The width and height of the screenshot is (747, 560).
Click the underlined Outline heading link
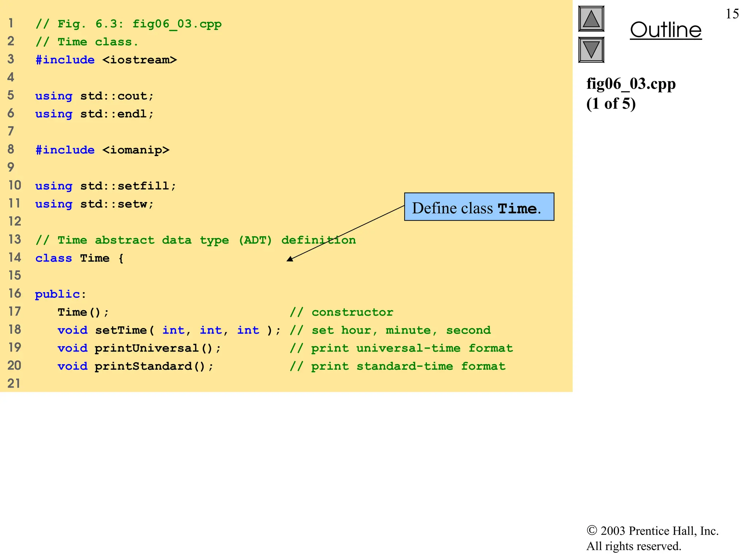665,30
